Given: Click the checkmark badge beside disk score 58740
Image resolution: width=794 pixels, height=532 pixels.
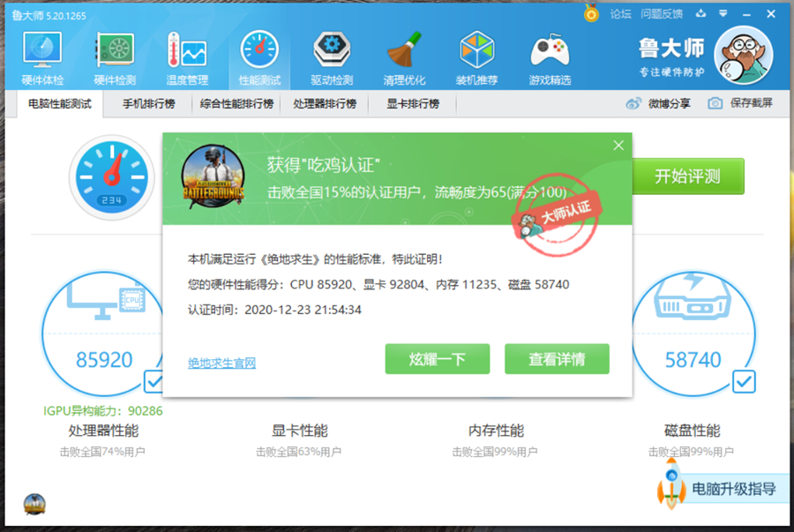Looking at the screenshot, I should tap(744, 383).
